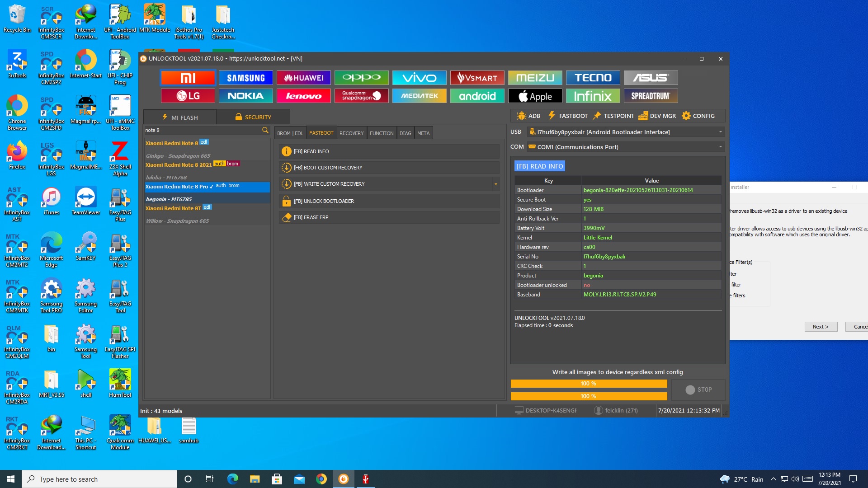Select the Qualcomm Snapdragon tile
Screen dimensions: 868x488
[361, 96]
